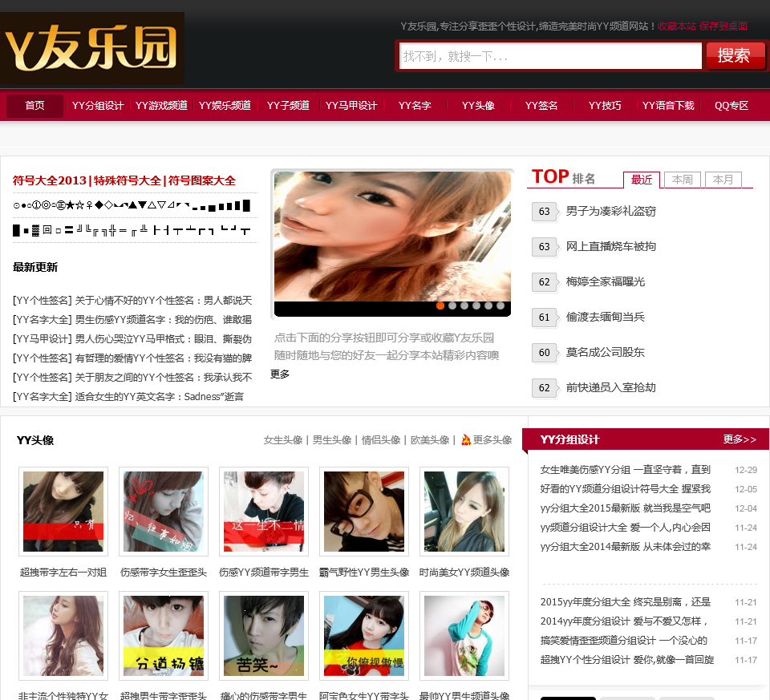Click the 保存到桌面 link
Screen dimensions: 770x700
[x=723, y=26]
